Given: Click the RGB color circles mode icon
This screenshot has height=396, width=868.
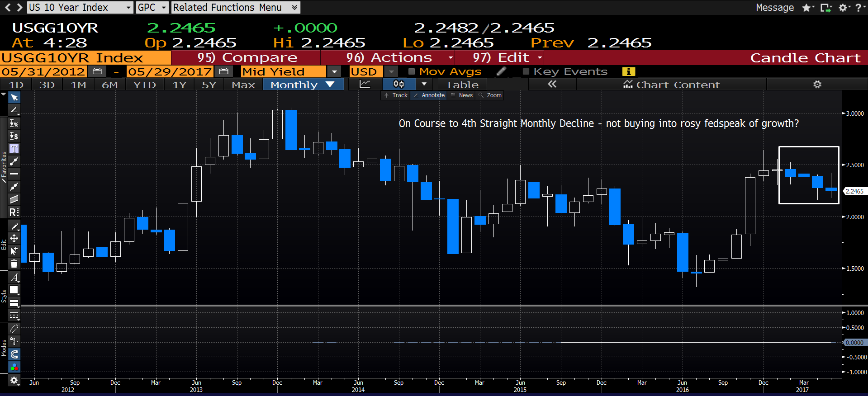Looking at the screenshot, I should 14,367.
